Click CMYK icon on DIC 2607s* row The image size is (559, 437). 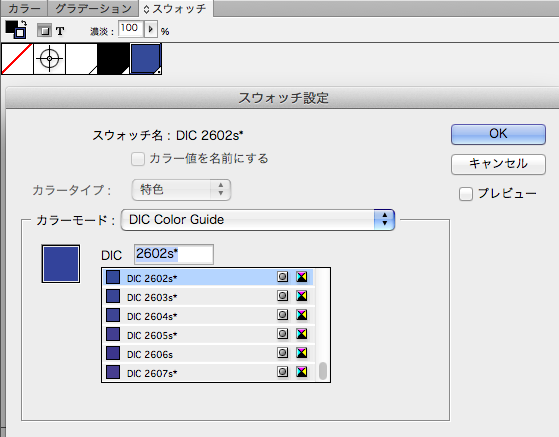pos(302,372)
